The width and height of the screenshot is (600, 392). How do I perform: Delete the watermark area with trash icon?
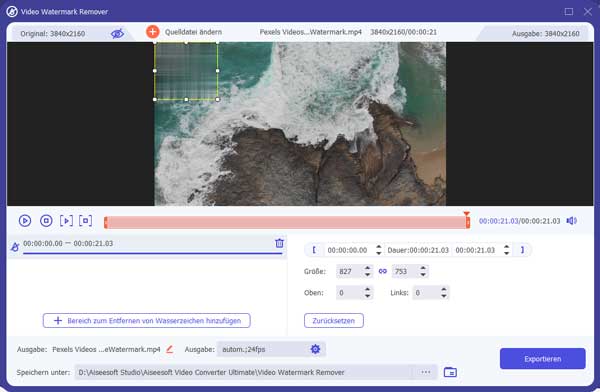pos(280,243)
